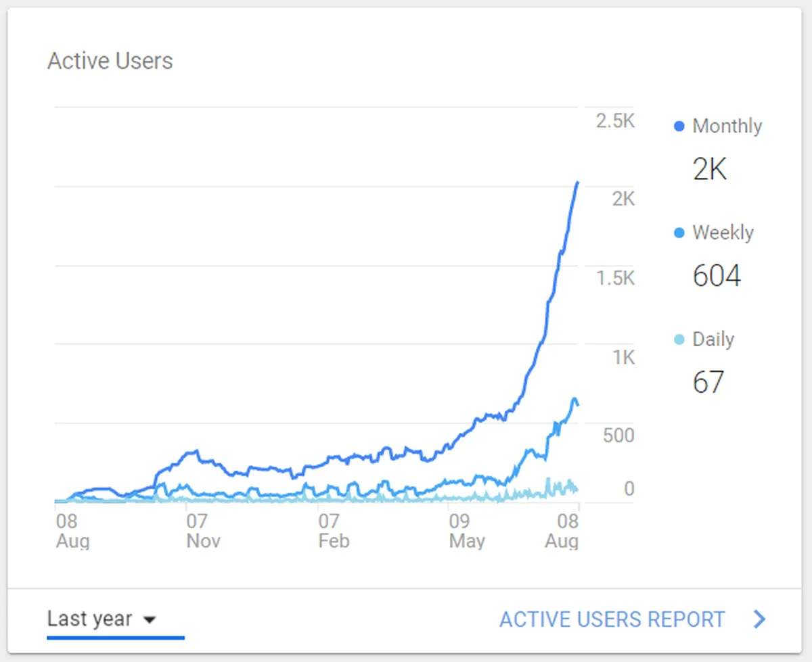This screenshot has width=812, height=662.
Task: Open the ACTIVE USERS REPORT link
Action: click(612, 619)
